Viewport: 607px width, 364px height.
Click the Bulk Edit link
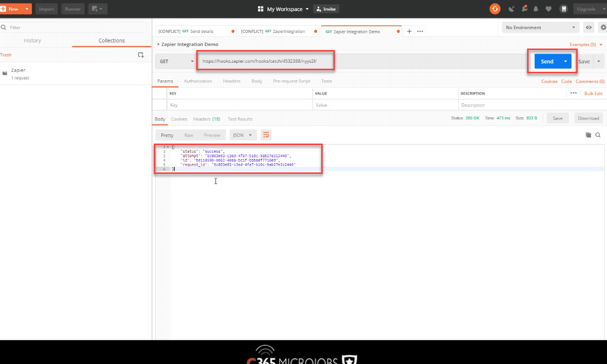pyautogui.click(x=593, y=94)
